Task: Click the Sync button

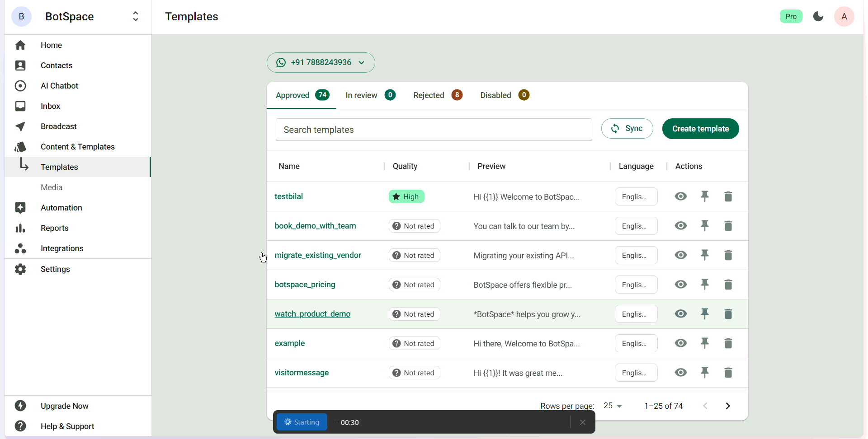Action: [627, 129]
